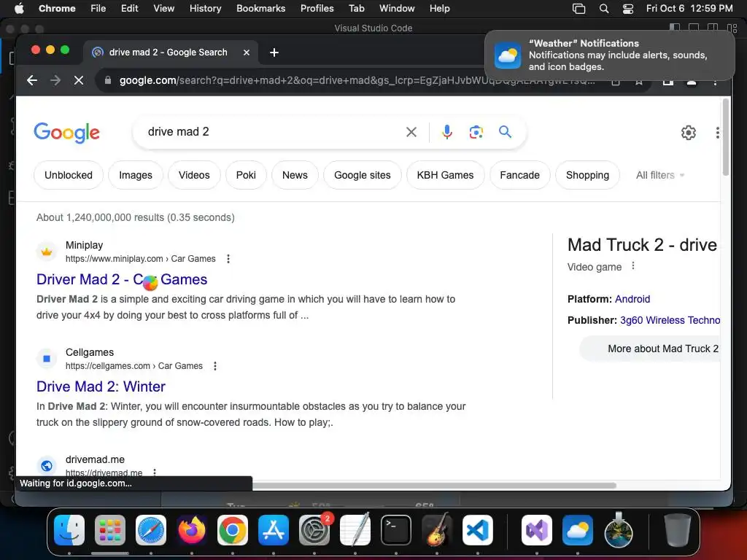Select the Shopping filter chip

tap(587, 175)
